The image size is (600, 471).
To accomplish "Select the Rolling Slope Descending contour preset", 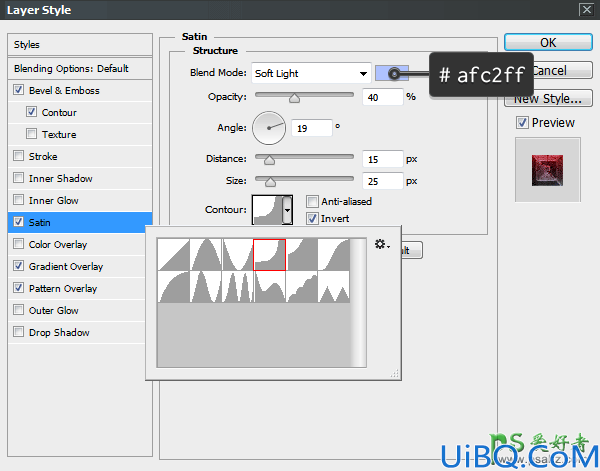I will click(x=269, y=287).
